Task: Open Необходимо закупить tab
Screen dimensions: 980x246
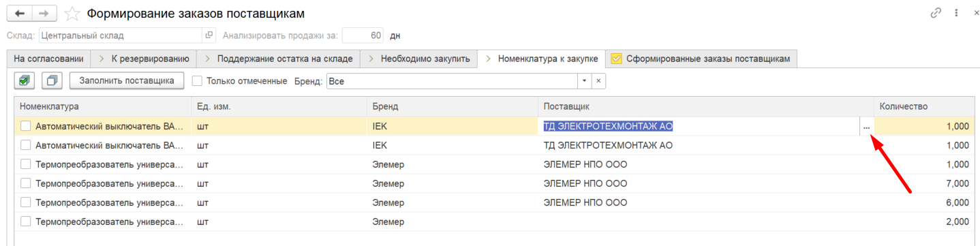Action: click(x=418, y=59)
